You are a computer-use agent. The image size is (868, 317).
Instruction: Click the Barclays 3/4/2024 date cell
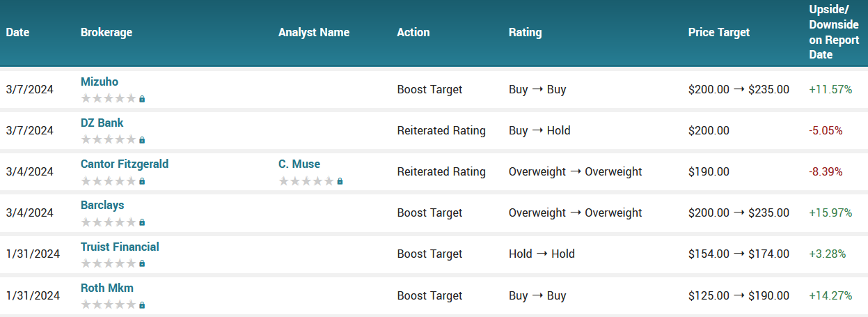[29, 212]
